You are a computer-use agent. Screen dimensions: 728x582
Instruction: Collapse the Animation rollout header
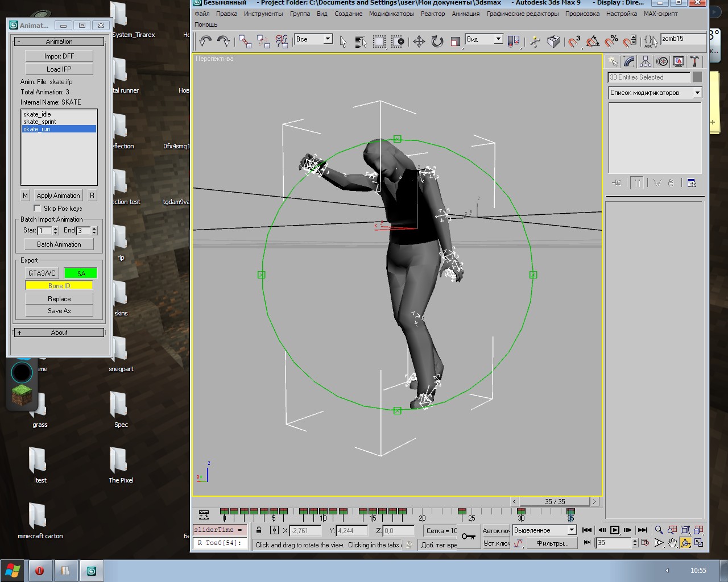pyautogui.click(x=59, y=41)
